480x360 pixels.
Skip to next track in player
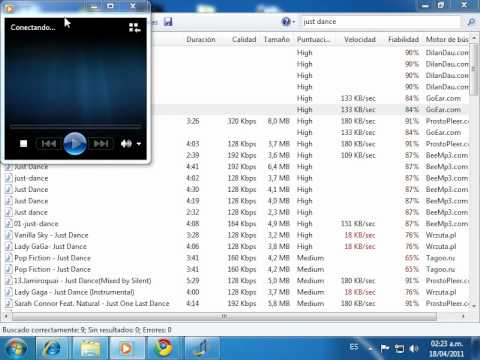tap(101, 144)
